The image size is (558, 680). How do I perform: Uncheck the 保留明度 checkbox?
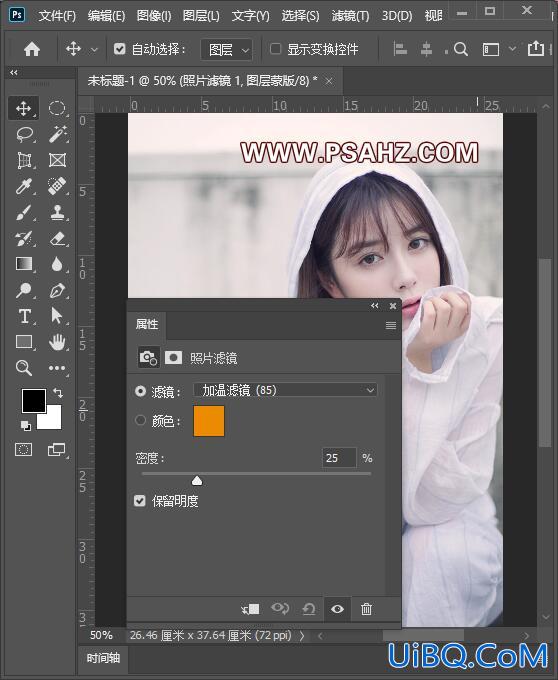[140, 501]
